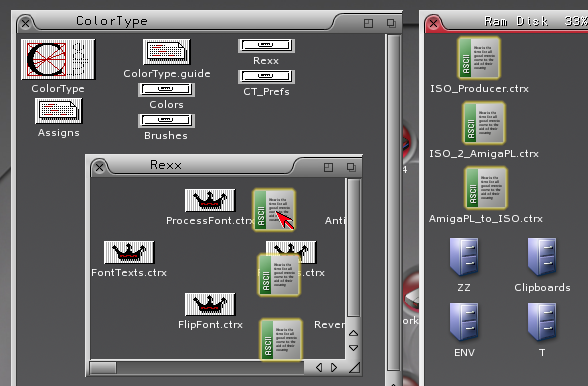Open the ColorType.guide document icon

point(166,52)
